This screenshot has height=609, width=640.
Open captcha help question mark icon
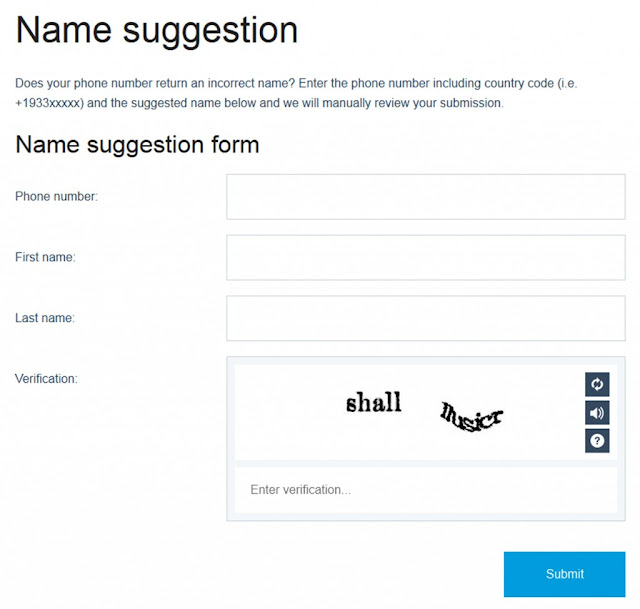click(597, 441)
